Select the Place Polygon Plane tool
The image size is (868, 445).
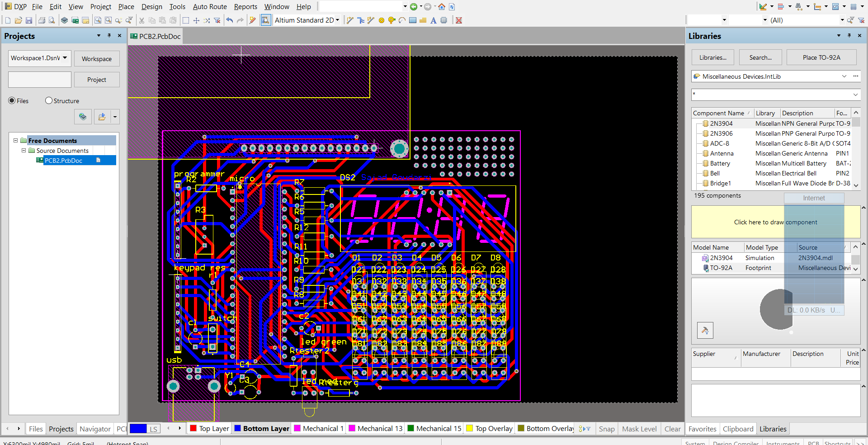[423, 20]
